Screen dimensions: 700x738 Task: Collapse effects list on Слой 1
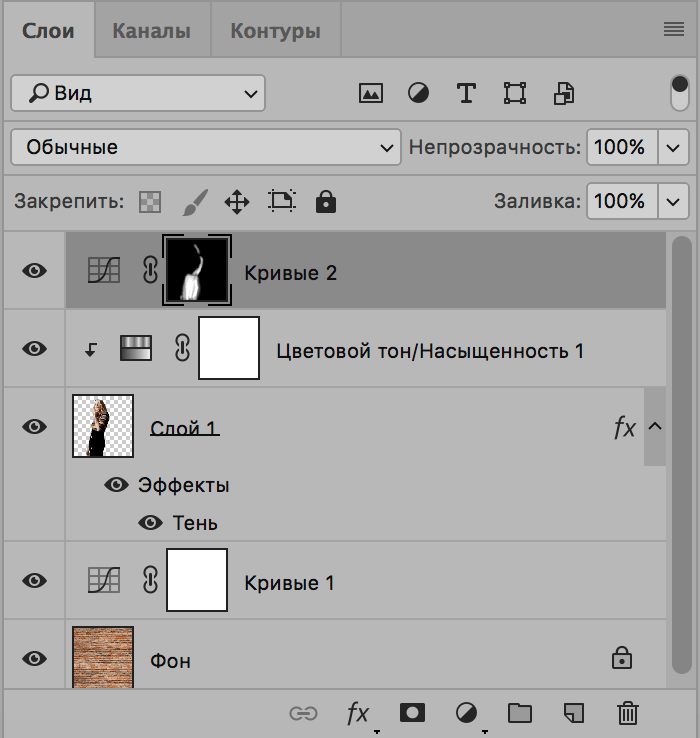(656, 427)
